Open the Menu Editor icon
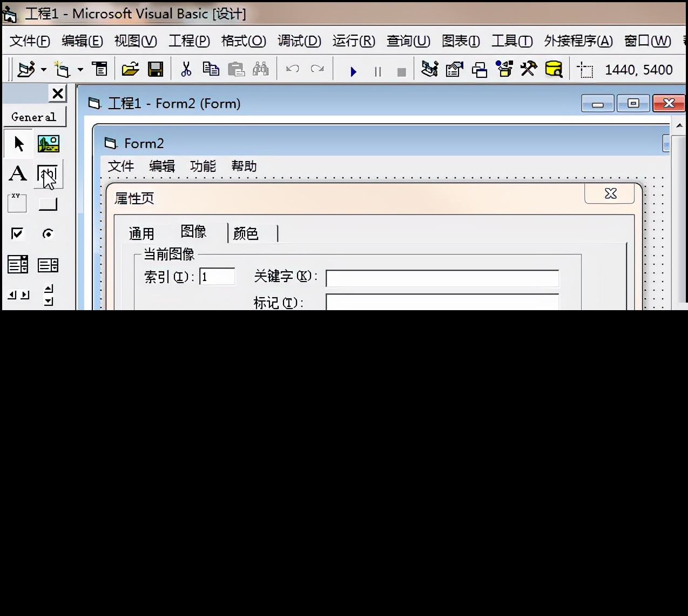 tap(100, 69)
